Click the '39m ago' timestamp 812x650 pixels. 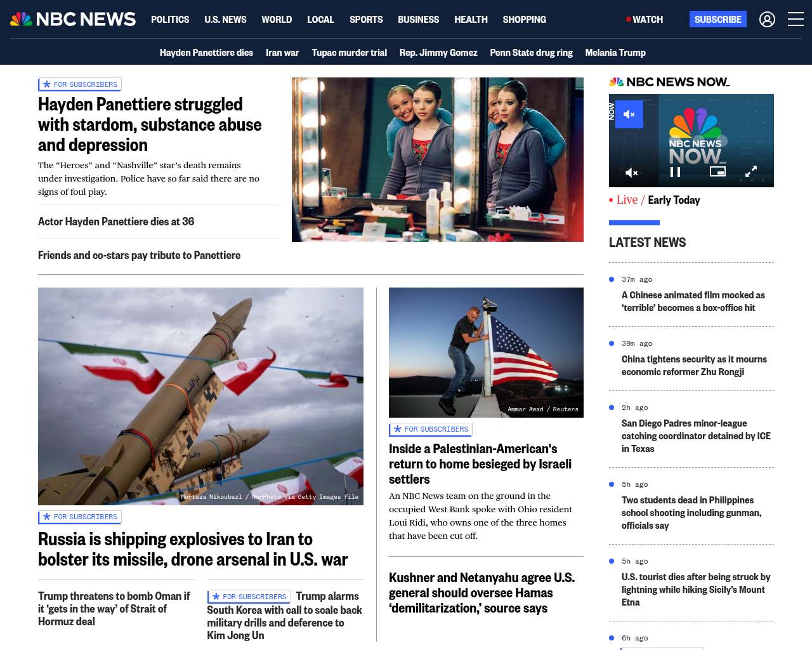click(x=637, y=343)
